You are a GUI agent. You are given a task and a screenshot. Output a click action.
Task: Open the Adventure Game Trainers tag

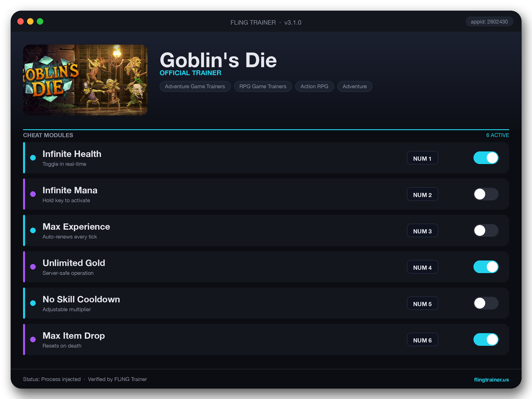pyautogui.click(x=195, y=86)
